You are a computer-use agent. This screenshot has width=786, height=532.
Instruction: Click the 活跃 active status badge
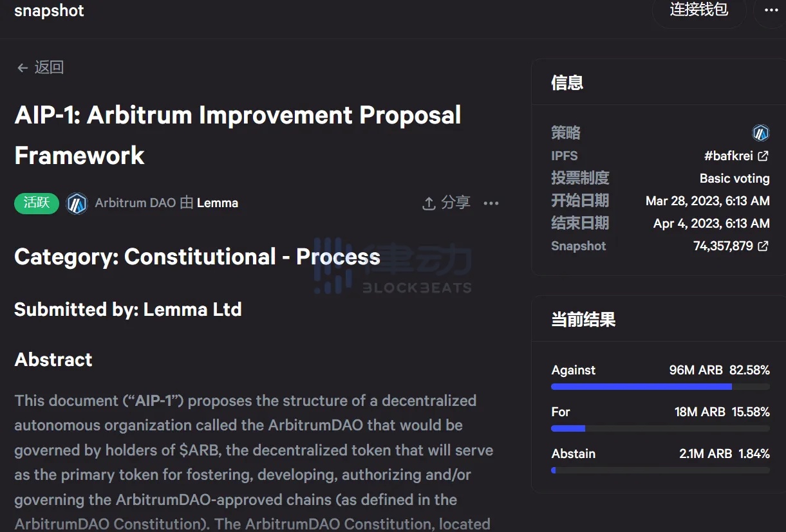[37, 203]
